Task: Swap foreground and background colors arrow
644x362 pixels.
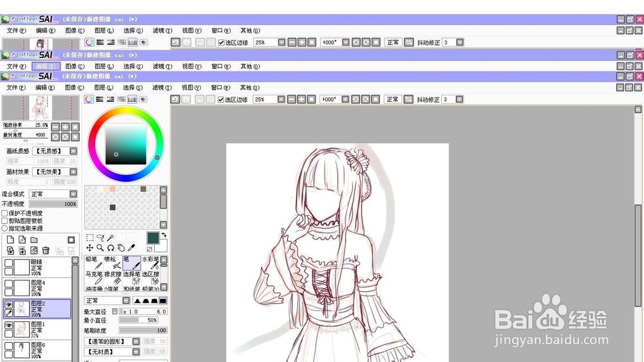Action: click(164, 235)
